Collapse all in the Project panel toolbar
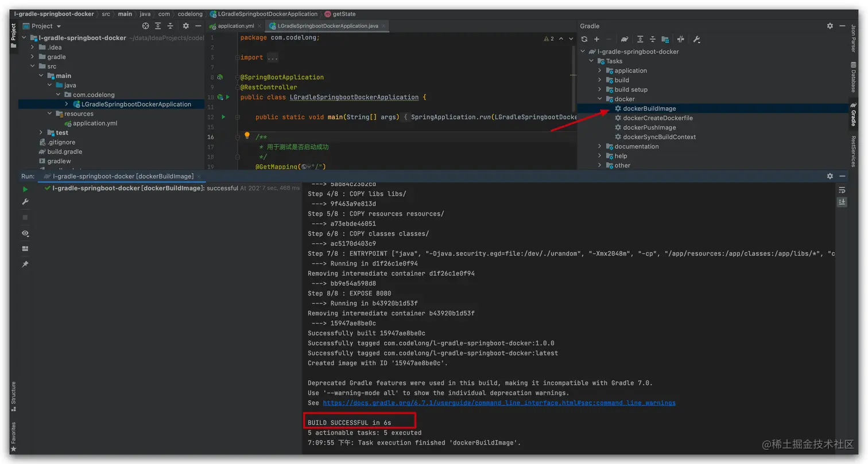Viewport: 868px width, 464px height. [170, 26]
